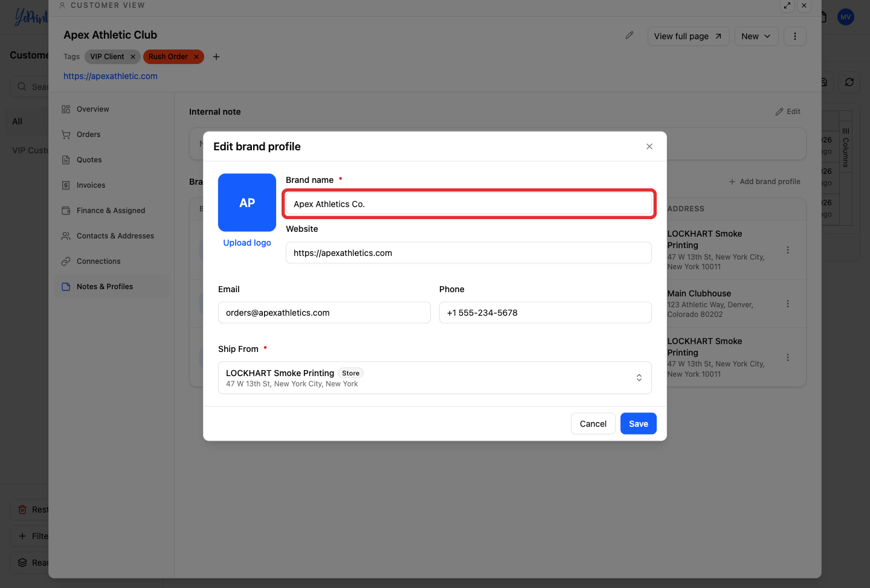Select the All tab in Customers list
Image resolution: width=870 pixels, height=588 pixels.
click(18, 121)
